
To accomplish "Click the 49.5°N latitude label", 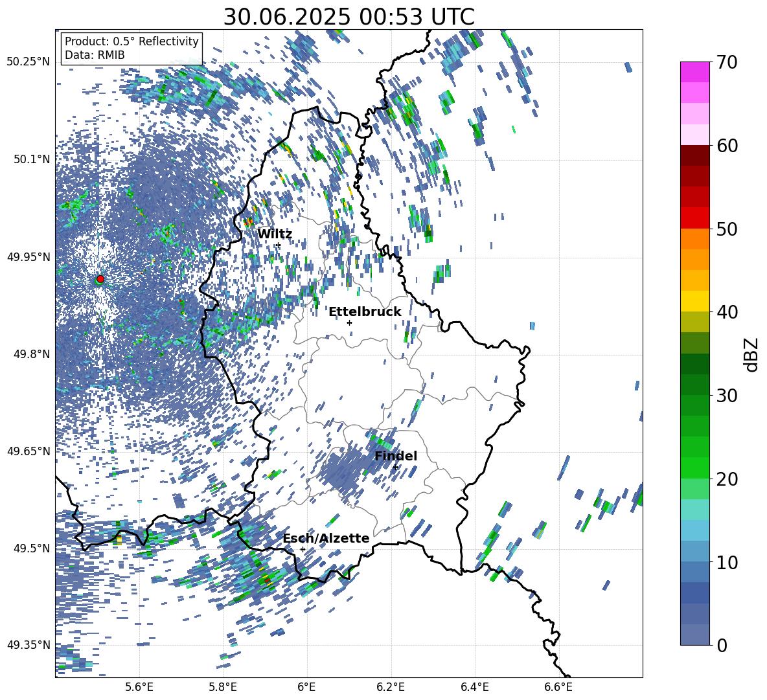I will tap(31, 548).
